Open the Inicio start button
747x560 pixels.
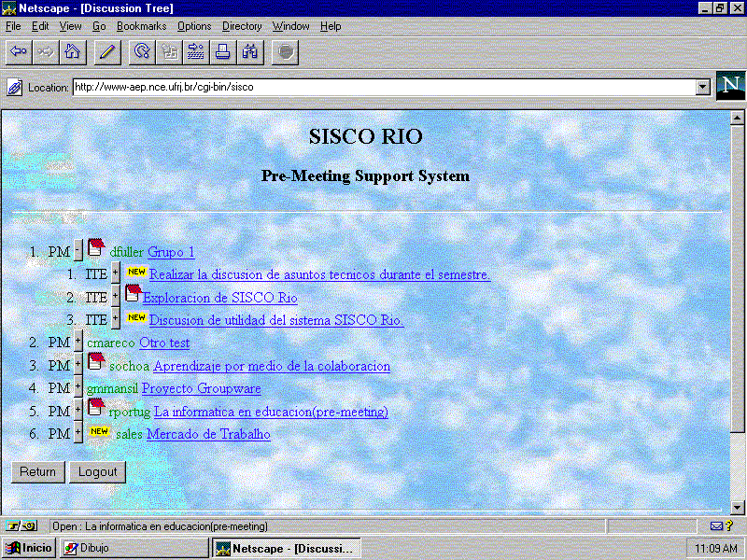tap(29, 548)
